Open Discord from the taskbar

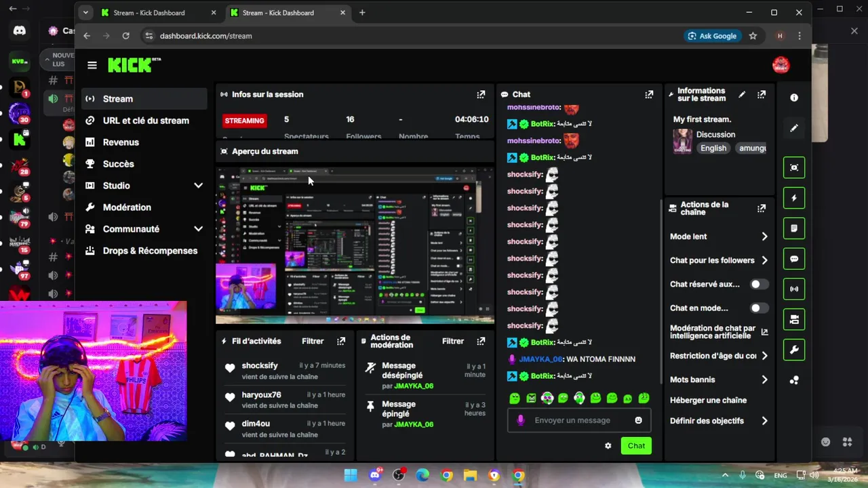pyautogui.click(x=375, y=475)
